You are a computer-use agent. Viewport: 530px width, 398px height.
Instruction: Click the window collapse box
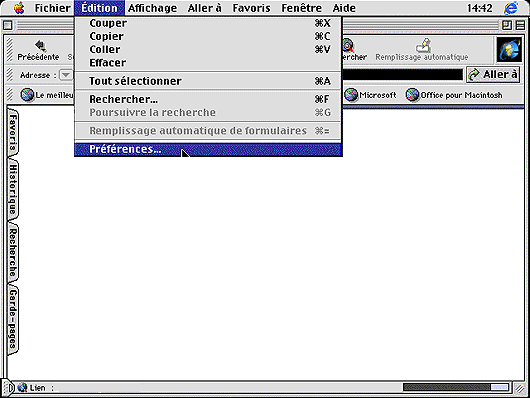520,25
